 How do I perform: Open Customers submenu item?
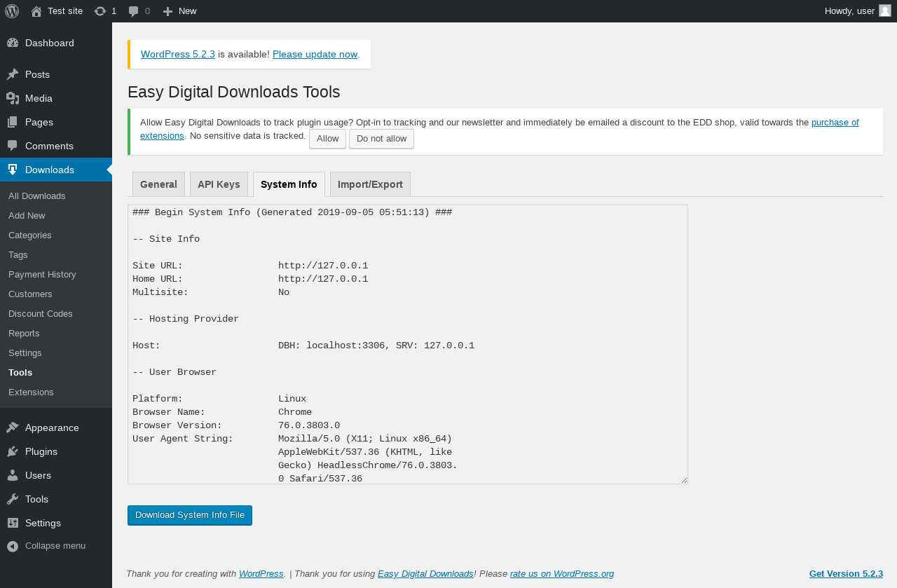[30, 294]
